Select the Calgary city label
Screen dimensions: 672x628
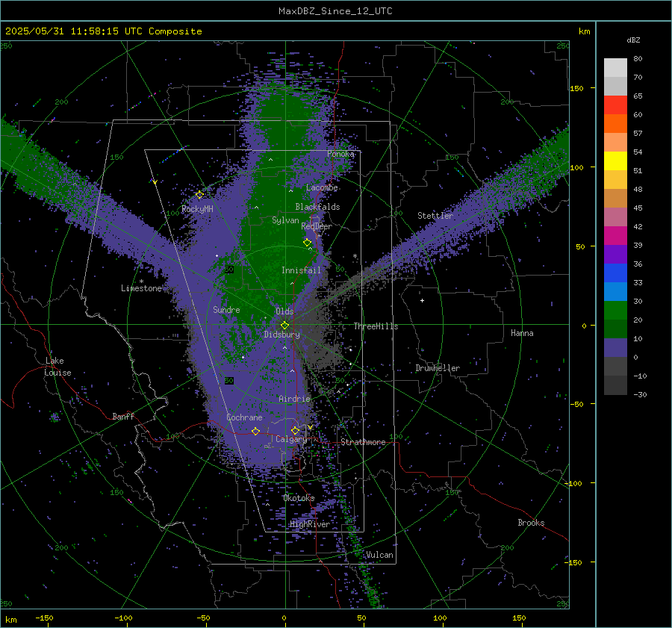coord(291,439)
